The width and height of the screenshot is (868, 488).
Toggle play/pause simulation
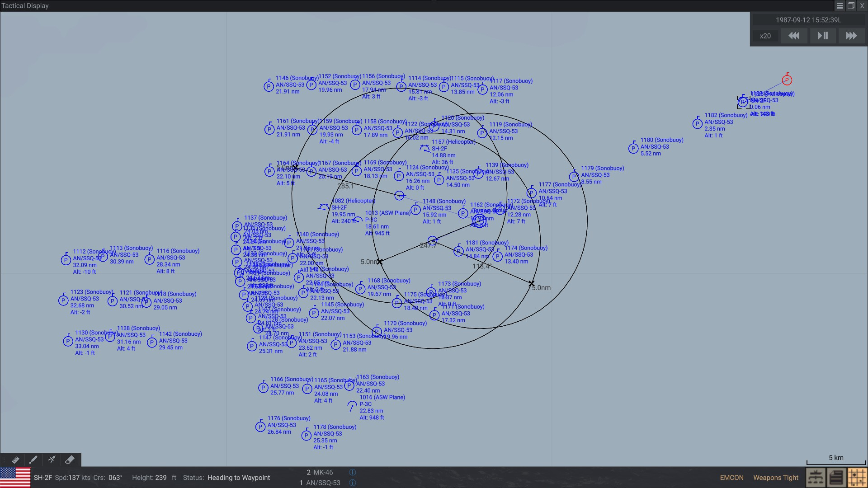[x=823, y=36]
